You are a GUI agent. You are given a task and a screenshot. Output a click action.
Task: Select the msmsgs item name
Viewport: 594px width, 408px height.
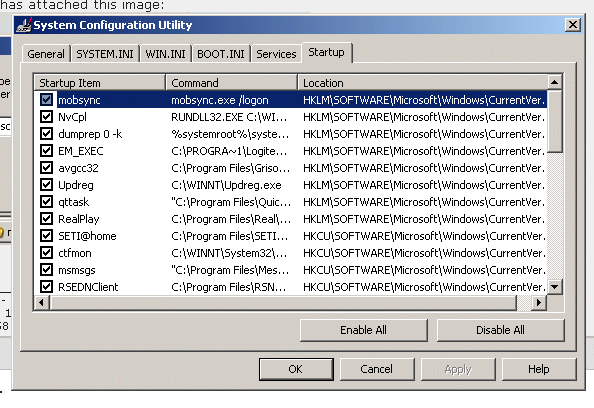[77, 270]
